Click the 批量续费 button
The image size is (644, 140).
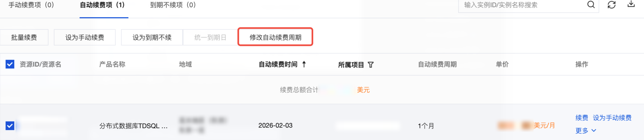click(24, 37)
